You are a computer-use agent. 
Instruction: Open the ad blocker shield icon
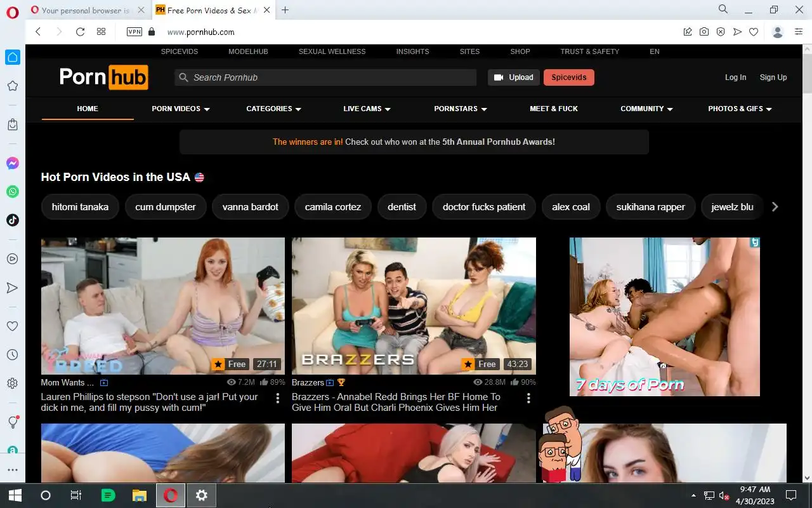[721, 32]
